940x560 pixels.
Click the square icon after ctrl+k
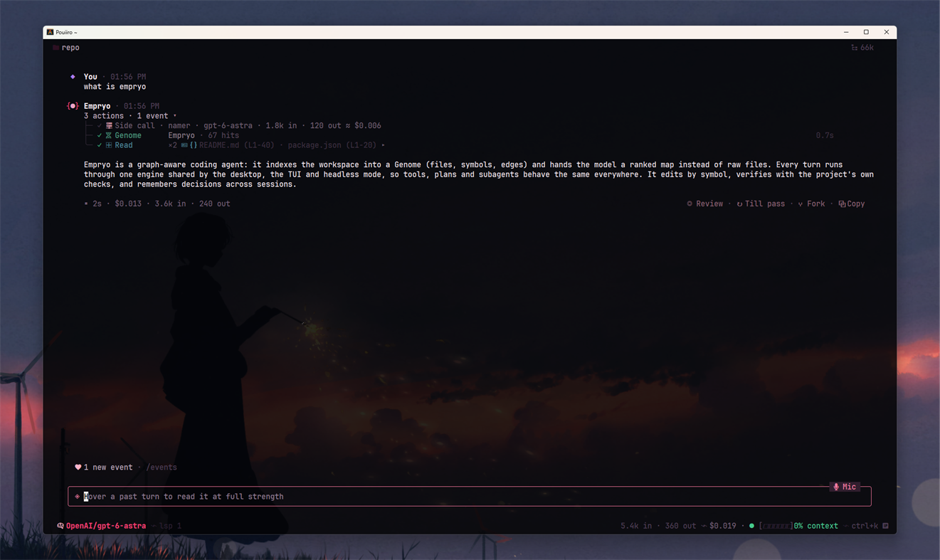tap(885, 526)
